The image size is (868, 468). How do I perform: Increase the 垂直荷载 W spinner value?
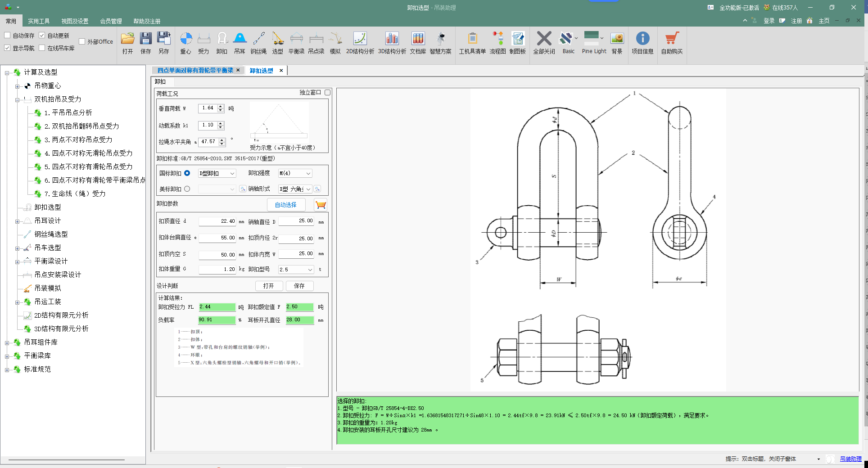click(x=221, y=106)
